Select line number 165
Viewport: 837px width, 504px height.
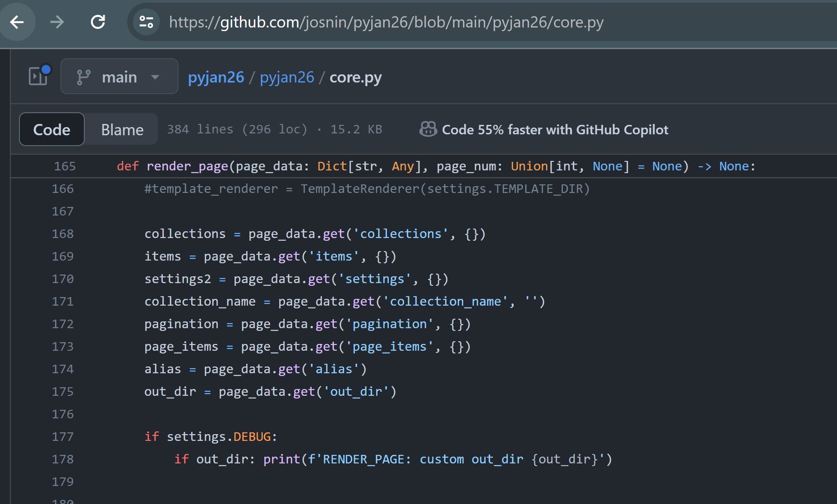click(65, 166)
